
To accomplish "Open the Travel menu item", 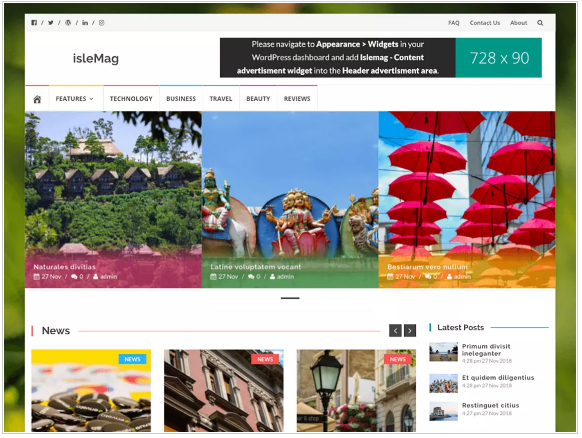I will [220, 99].
